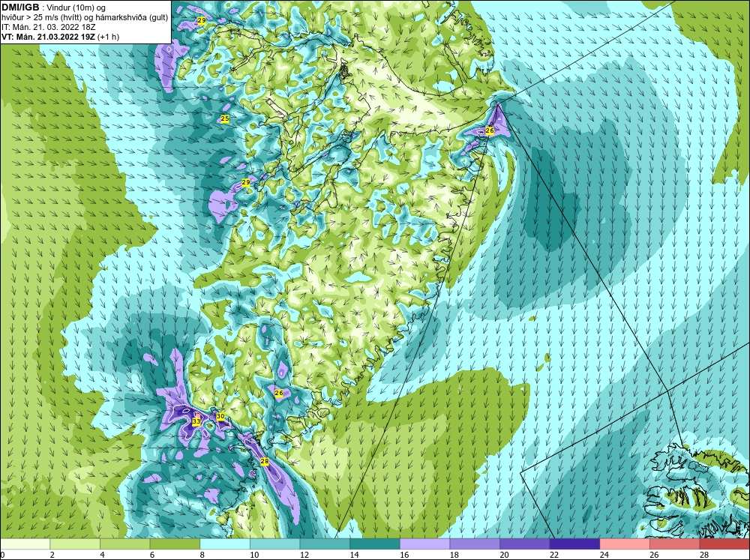
Task: Click the yellow gust label reading 30
Action: coord(220,417)
